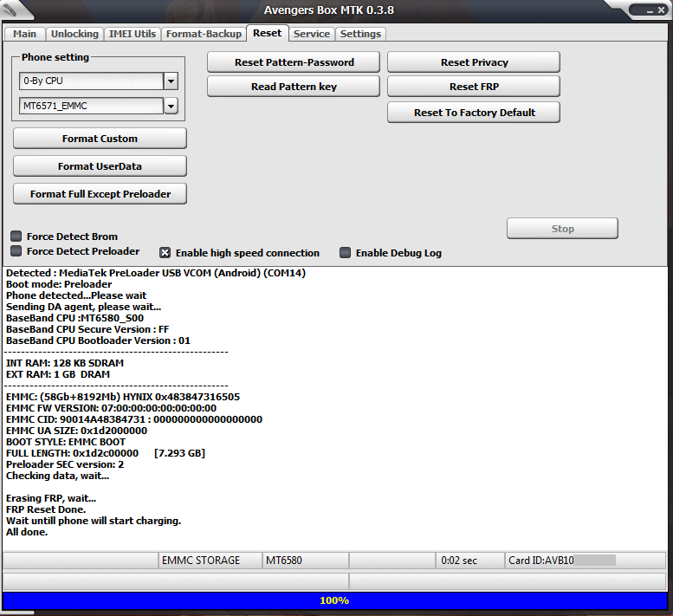
Task: Click 'Preloader SEC version: 2' log line
Action: (x=65, y=464)
